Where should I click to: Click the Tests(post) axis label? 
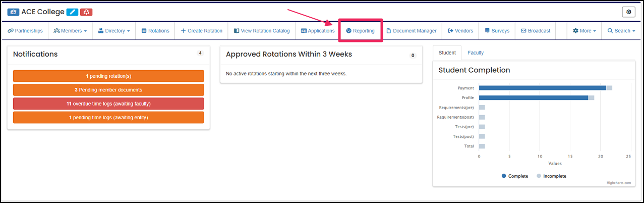click(x=463, y=136)
